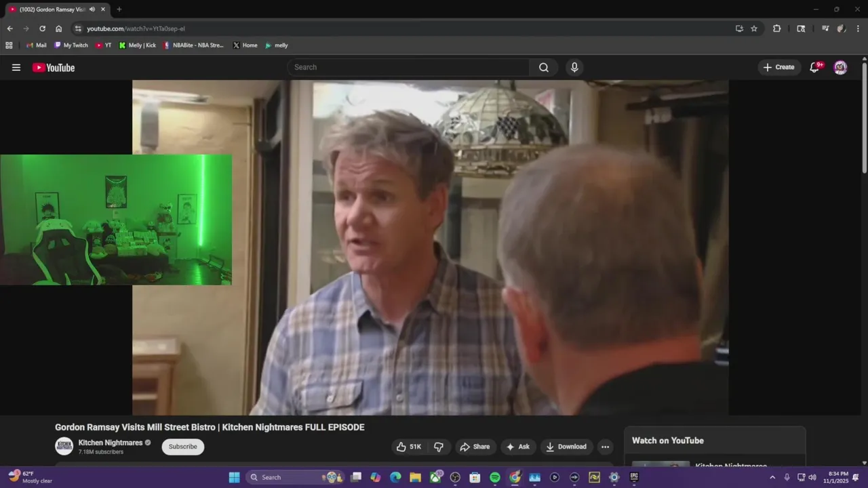Open Windows Start menu
This screenshot has height=488, width=868.
tap(234, 477)
